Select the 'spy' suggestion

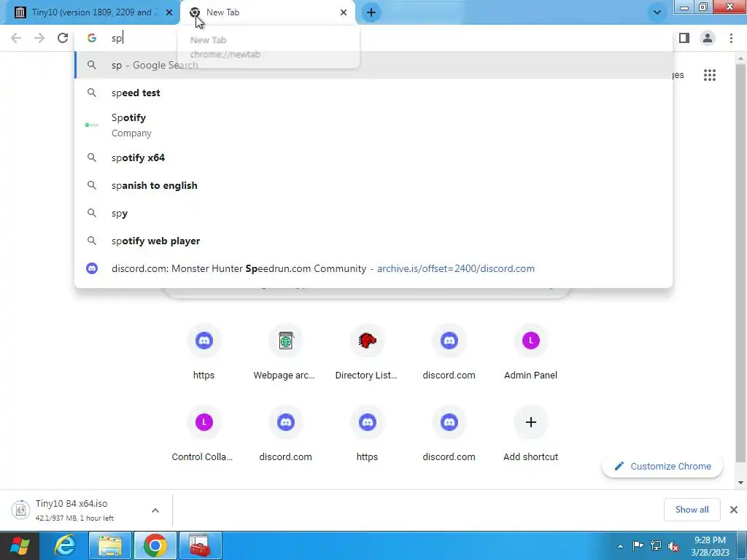(x=373, y=213)
